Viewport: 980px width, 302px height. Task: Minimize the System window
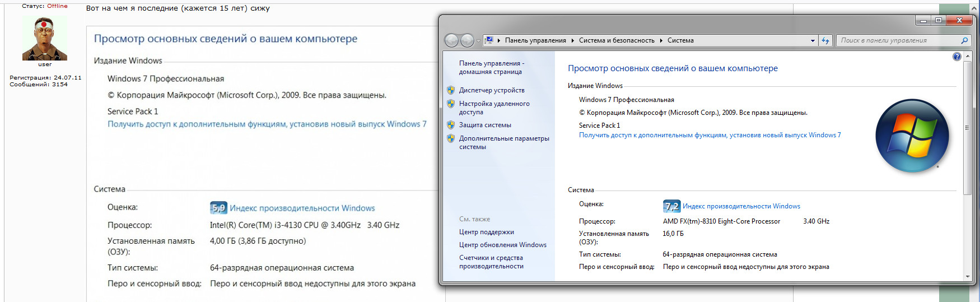[923, 20]
